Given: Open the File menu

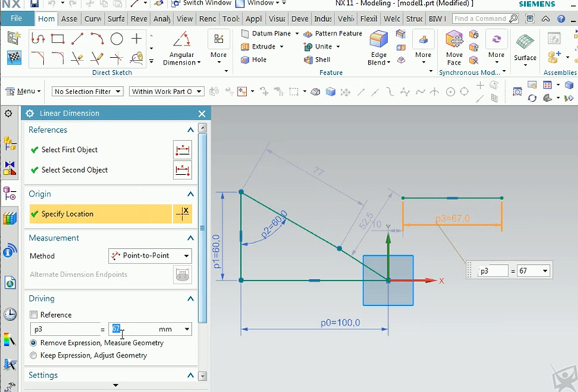Looking at the screenshot, I should (x=17, y=19).
